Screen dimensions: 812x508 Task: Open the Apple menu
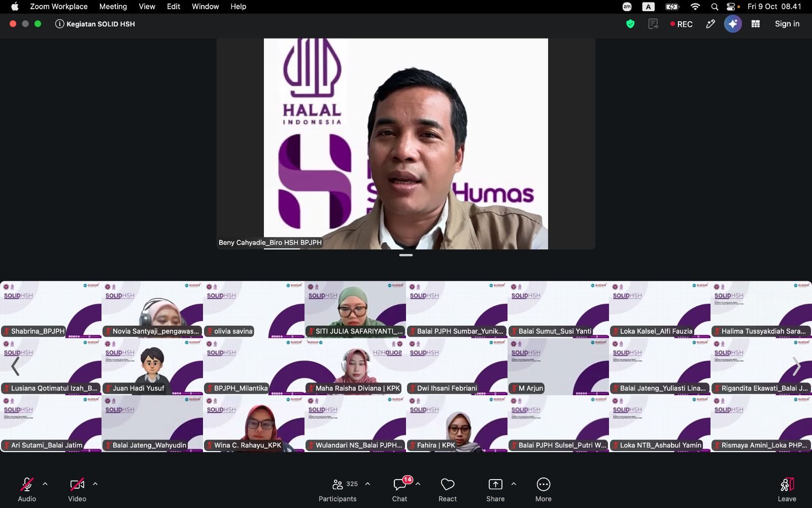coord(15,7)
